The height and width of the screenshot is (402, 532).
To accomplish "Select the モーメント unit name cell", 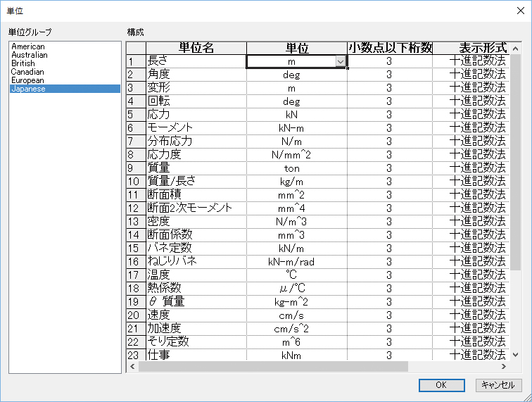I will [196, 128].
